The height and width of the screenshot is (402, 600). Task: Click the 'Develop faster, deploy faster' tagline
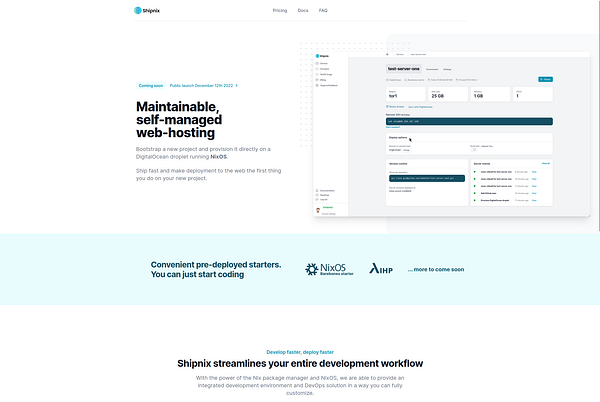[300, 352]
